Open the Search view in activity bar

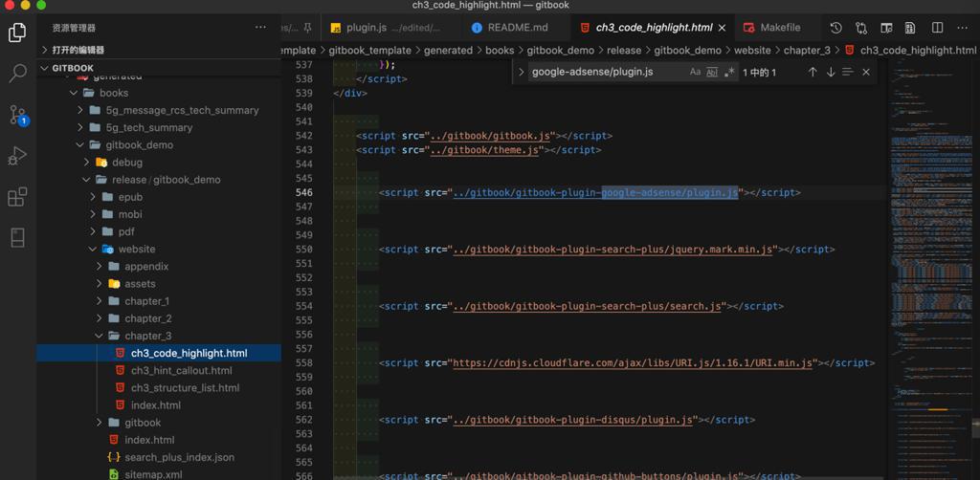coord(17,73)
